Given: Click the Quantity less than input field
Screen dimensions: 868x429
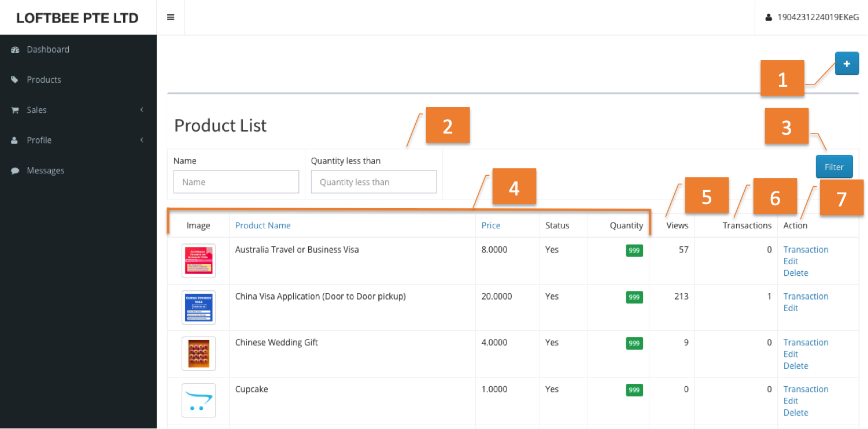Looking at the screenshot, I should 374,182.
